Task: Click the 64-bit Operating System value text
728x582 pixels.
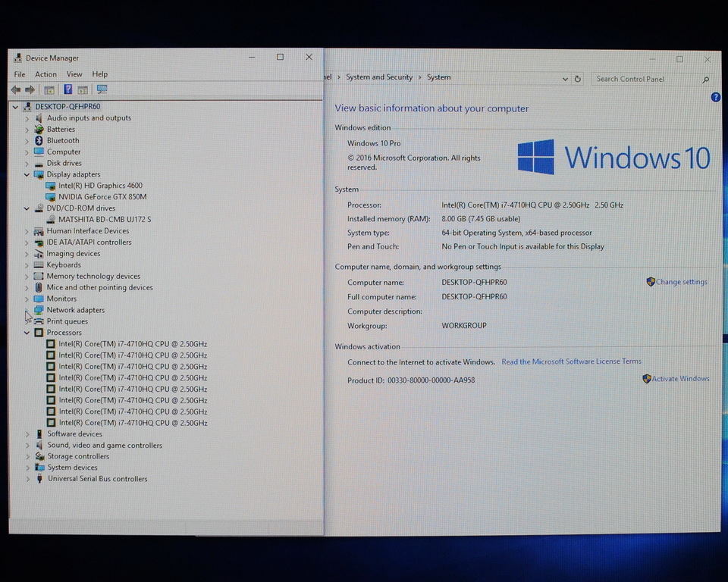Action: [x=516, y=233]
